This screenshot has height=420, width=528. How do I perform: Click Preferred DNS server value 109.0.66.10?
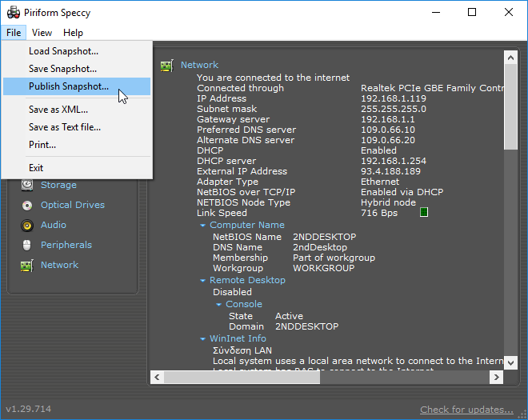(388, 130)
